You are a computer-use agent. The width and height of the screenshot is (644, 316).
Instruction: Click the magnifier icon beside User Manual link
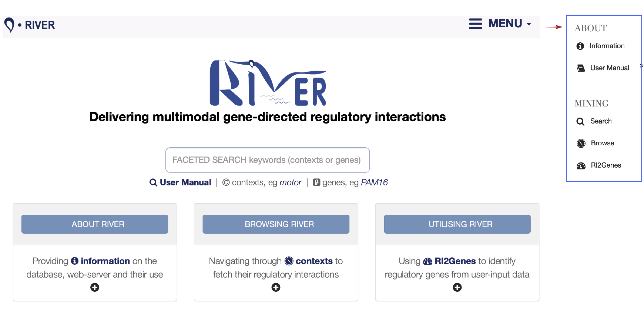pyautogui.click(x=153, y=183)
